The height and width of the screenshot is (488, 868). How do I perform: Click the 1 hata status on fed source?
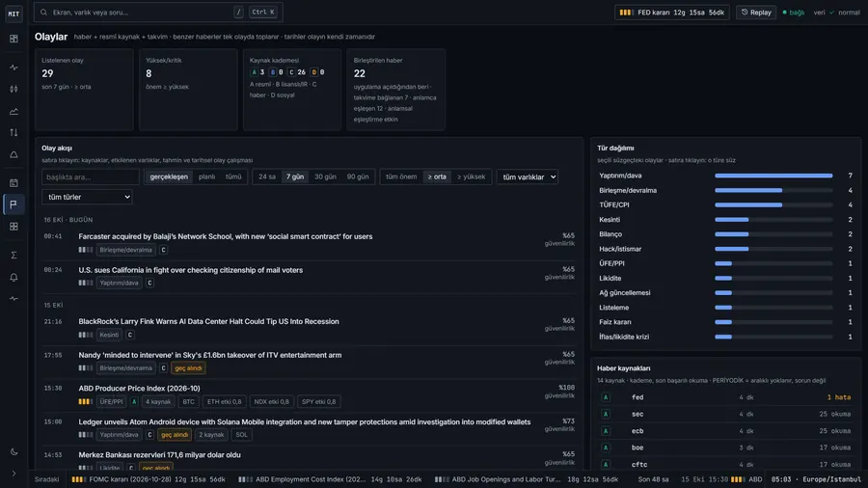pos(839,397)
